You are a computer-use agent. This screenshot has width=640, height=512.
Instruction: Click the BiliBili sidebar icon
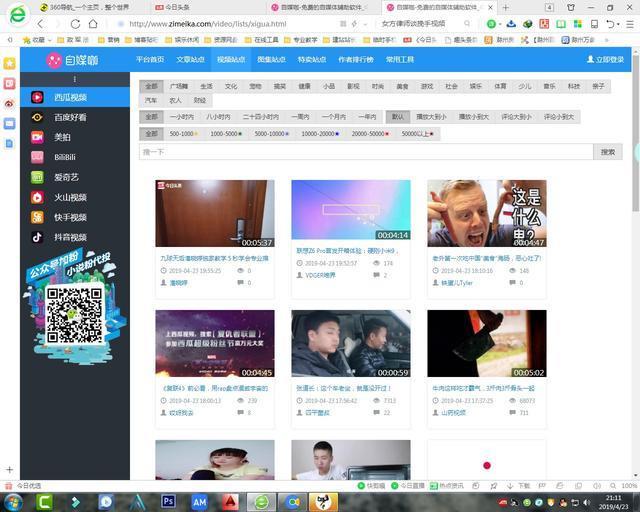[37, 157]
